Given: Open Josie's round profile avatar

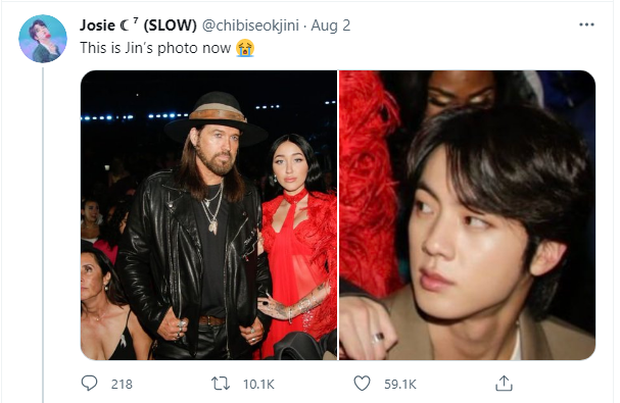Looking at the screenshot, I should pos(43,39).
